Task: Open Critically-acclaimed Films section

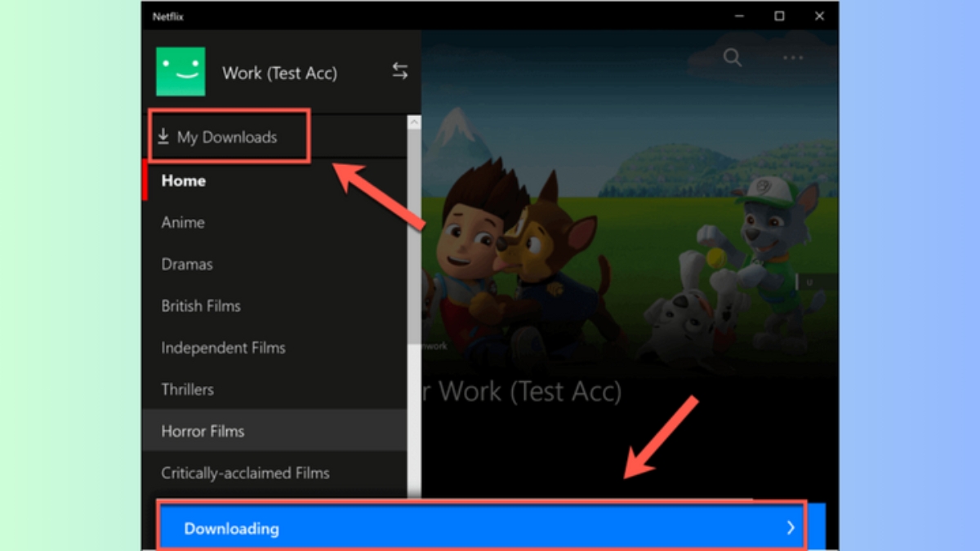Action: click(x=244, y=473)
